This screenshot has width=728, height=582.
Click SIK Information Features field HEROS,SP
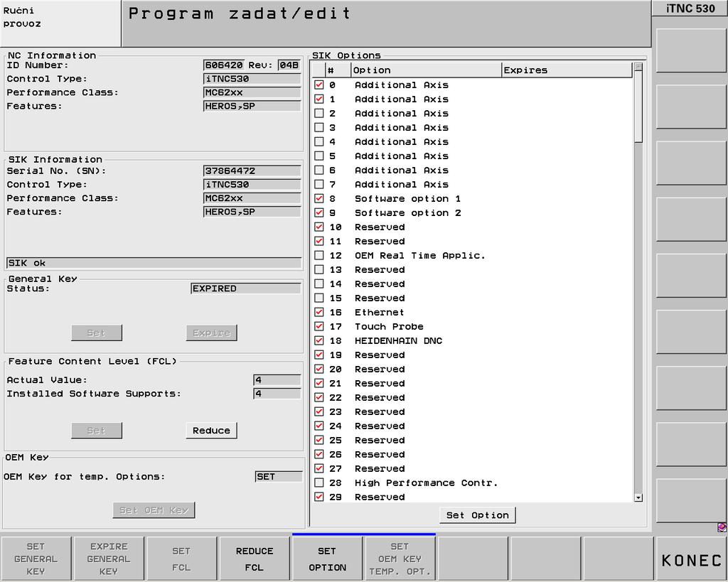[x=252, y=212]
